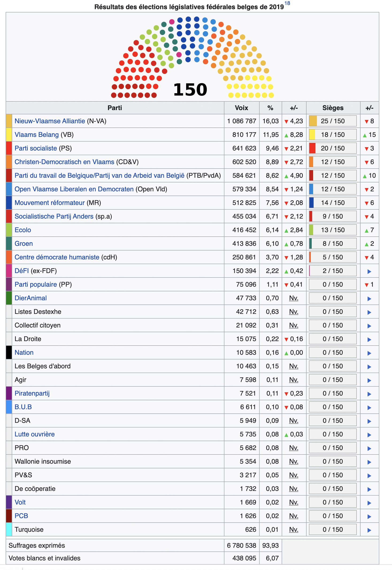Image resolution: width=392 pixels, height=570 pixels.
Task: Click the blue unchanged arrow in Turquoise row
Action: (x=369, y=530)
